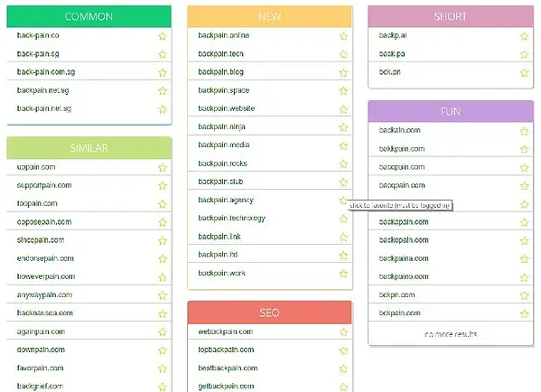The width and height of the screenshot is (541, 392).
Task: Star the backpain.online domain
Action: pos(343,36)
